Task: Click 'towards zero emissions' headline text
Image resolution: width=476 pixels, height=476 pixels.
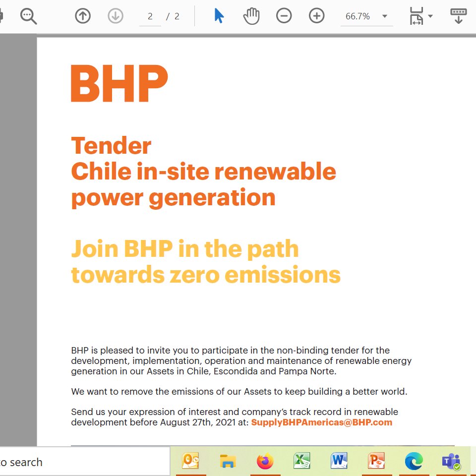Action: [206, 274]
